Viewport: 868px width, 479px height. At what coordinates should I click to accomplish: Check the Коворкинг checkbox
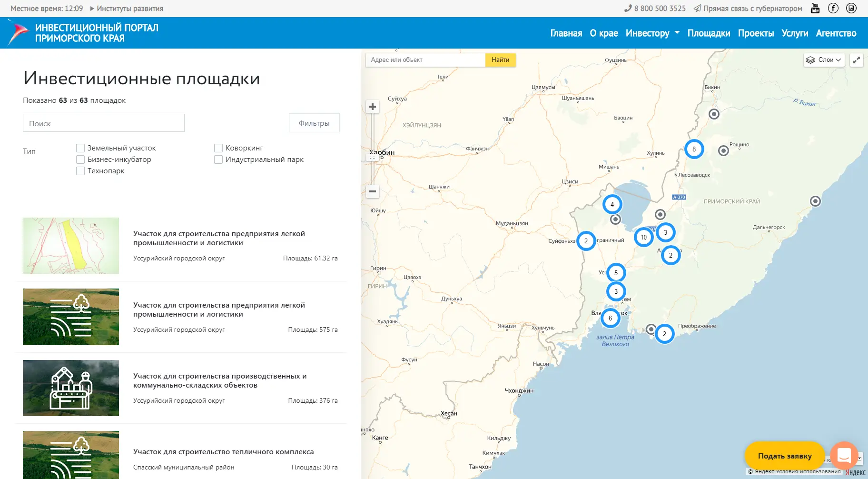[x=218, y=148]
